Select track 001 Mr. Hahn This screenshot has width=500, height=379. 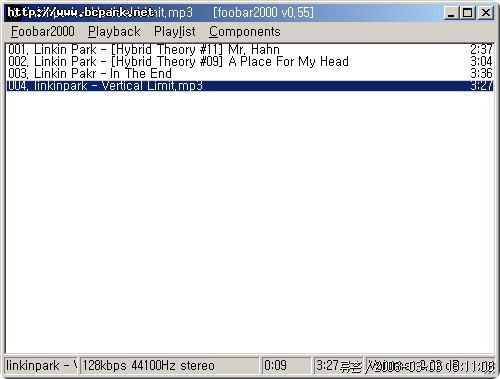coord(250,49)
